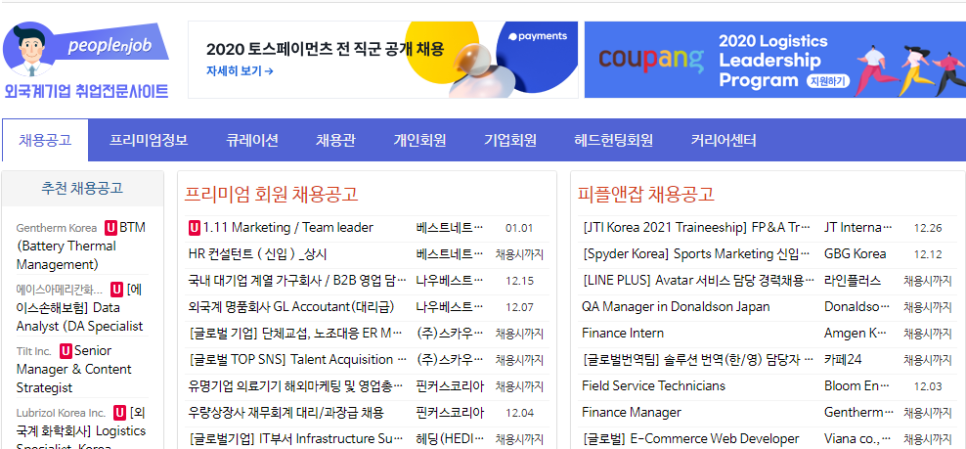Click company name Bloom En… in Field Service row
Viewport: 966px width, 449px height.
857,386
